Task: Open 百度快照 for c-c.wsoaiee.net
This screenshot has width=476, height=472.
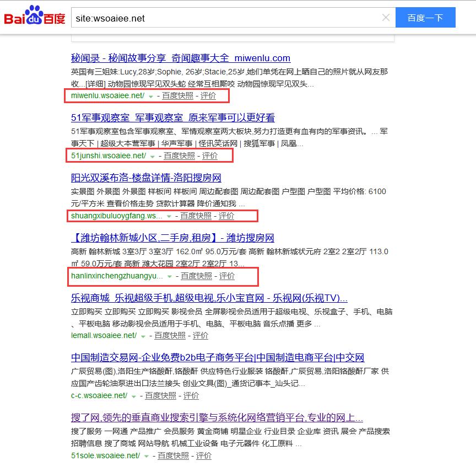Action: pos(160,396)
